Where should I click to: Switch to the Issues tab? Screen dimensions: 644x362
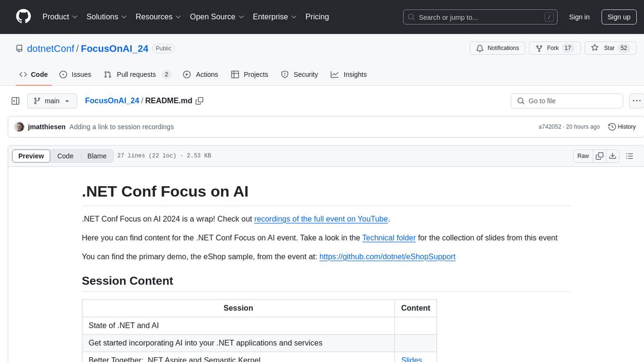pyautogui.click(x=75, y=74)
